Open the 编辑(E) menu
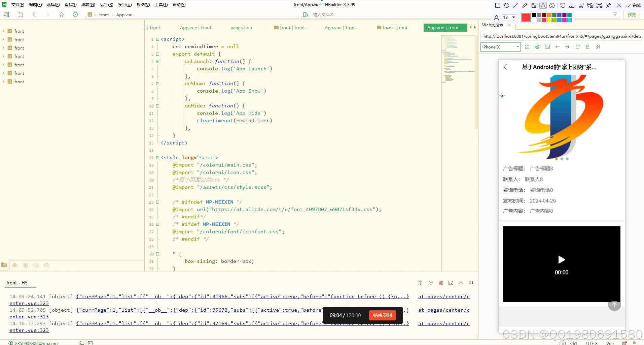Image resolution: width=644 pixels, height=345 pixels. 35,5
